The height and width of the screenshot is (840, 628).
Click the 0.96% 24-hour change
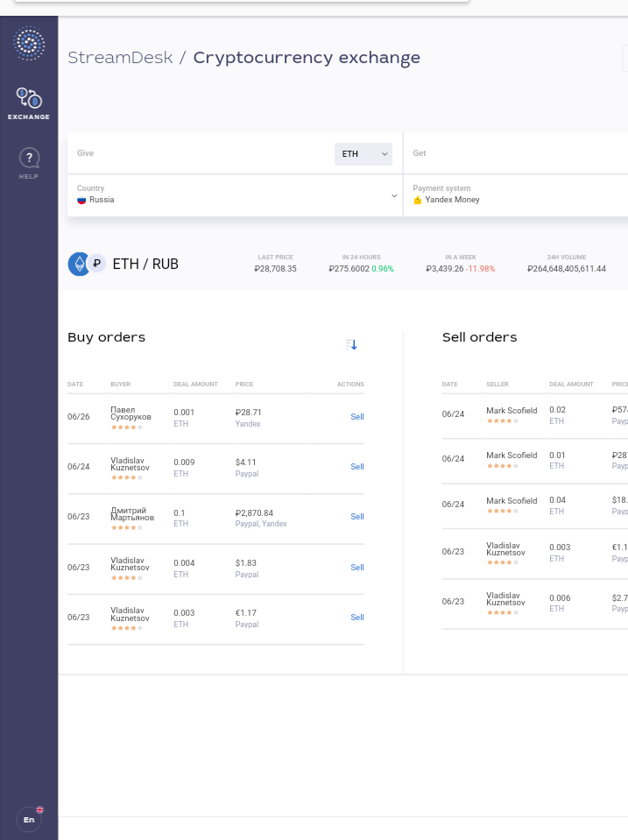[383, 268]
